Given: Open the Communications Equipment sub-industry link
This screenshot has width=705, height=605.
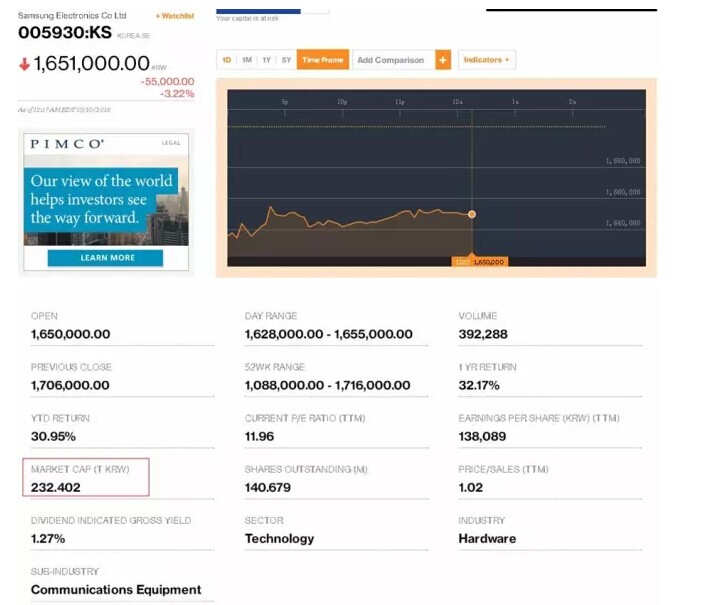Looking at the screenshot, I should tap(116, 589).
